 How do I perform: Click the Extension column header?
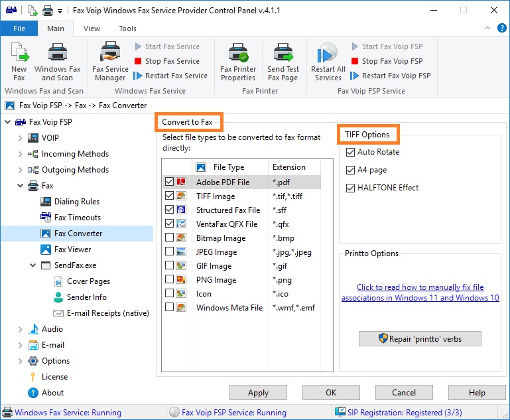[294, 167]
